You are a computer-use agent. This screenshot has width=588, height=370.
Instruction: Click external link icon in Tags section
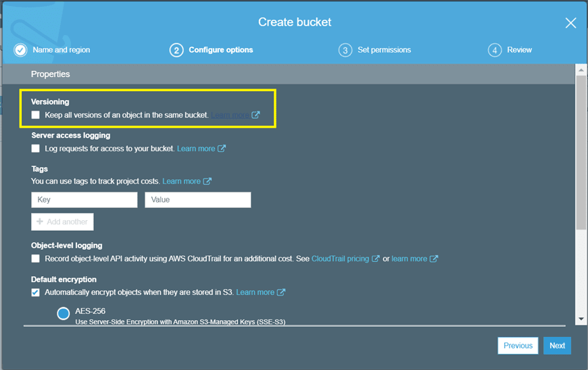(207, 181)
